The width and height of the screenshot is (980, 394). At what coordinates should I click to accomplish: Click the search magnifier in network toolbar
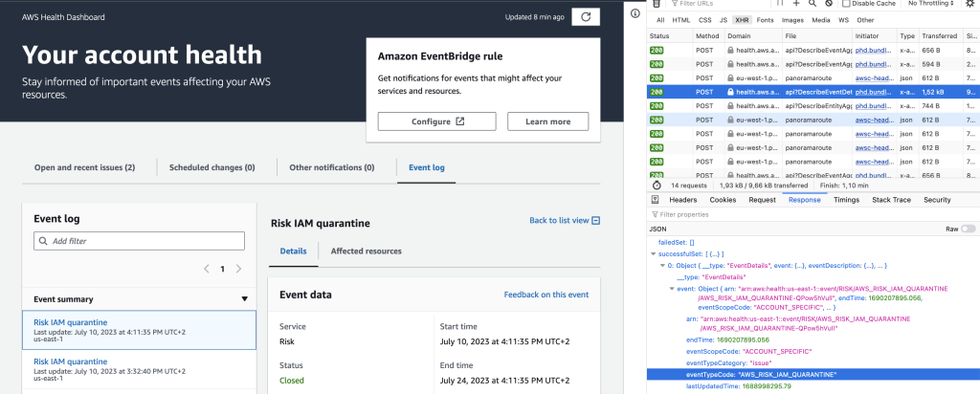pos(813,4)
